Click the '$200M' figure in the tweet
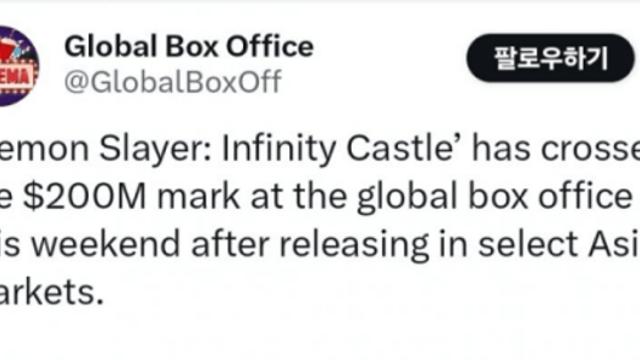 point(84,197)
